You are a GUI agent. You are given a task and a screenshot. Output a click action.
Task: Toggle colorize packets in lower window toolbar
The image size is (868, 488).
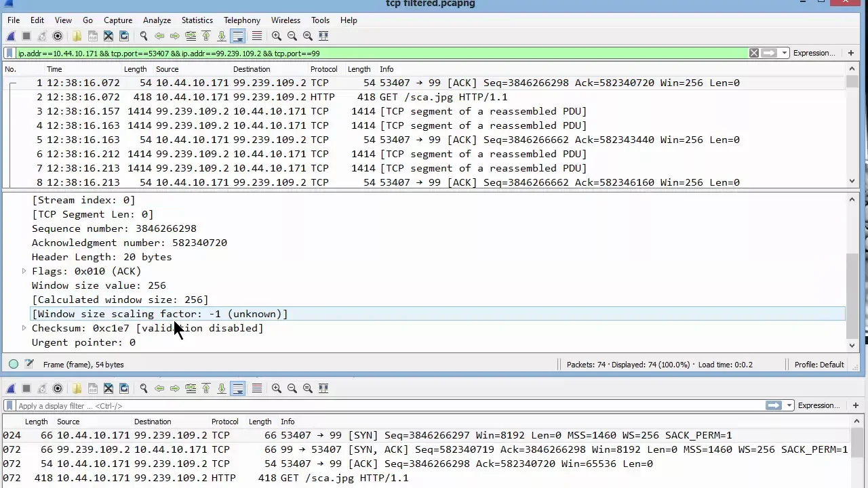(256, 388)
